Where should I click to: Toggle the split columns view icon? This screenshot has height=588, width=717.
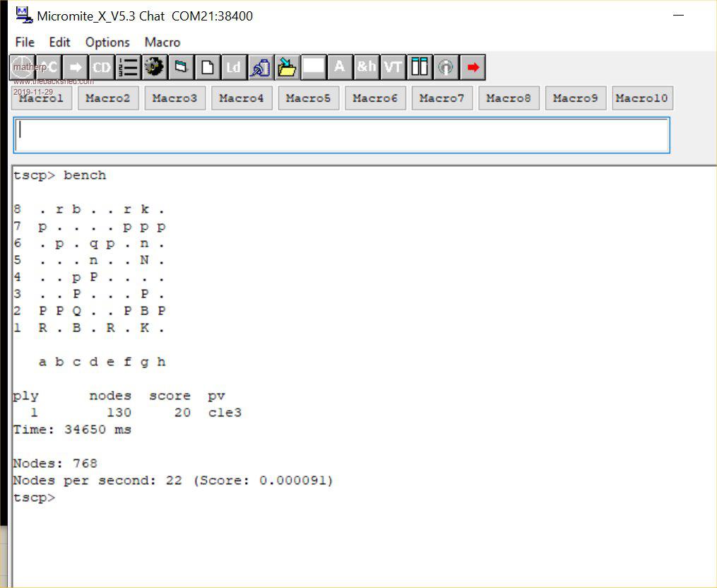420,67
